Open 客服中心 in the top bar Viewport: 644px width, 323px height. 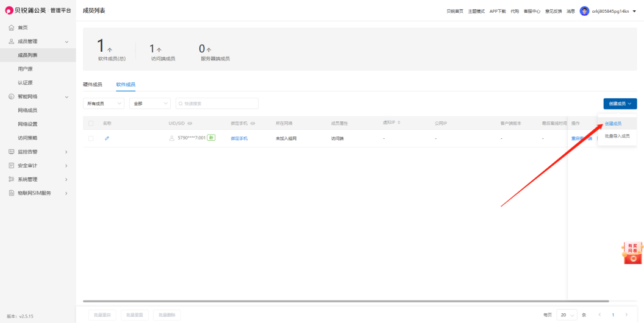click(532, 11)
